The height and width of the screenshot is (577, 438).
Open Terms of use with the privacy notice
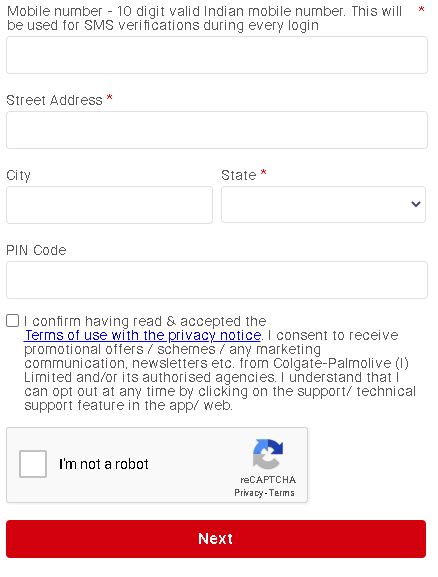tap(143, 335)
